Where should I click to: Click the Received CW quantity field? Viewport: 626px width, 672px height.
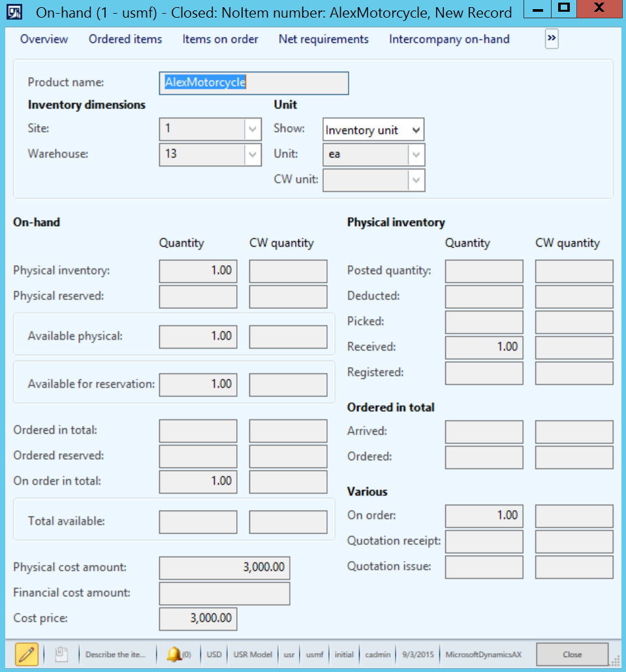pos(574,347)
